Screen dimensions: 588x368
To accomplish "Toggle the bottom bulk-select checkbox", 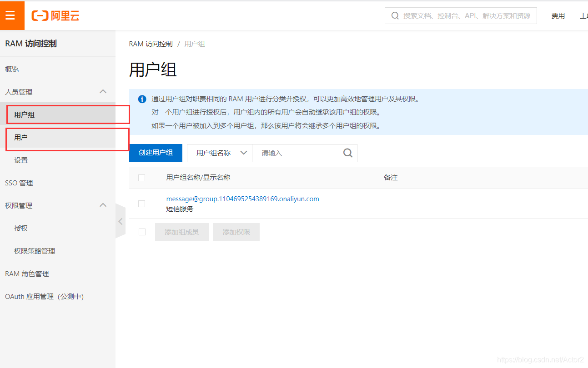I will 142,232.
